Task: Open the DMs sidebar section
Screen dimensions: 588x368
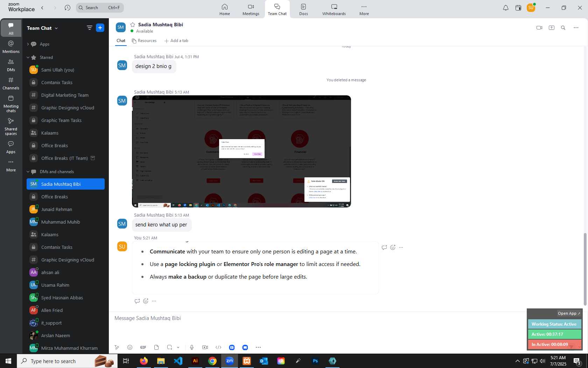Action: click(x=11, y=65)
